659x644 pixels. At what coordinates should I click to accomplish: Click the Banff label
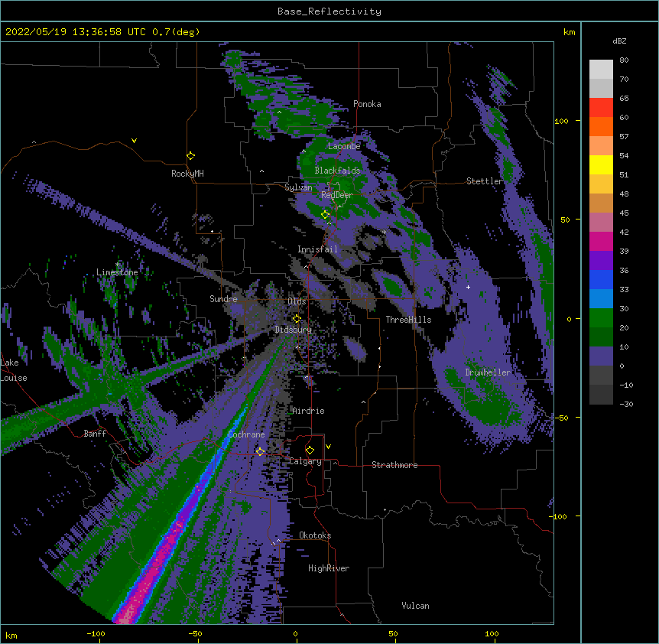pos(95,434)
